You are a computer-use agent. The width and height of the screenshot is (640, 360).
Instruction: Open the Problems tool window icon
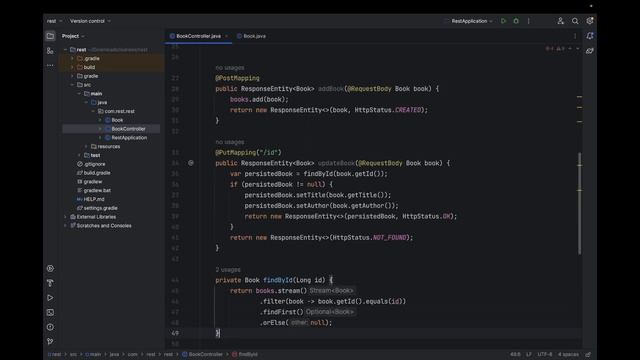coord(50,327)
